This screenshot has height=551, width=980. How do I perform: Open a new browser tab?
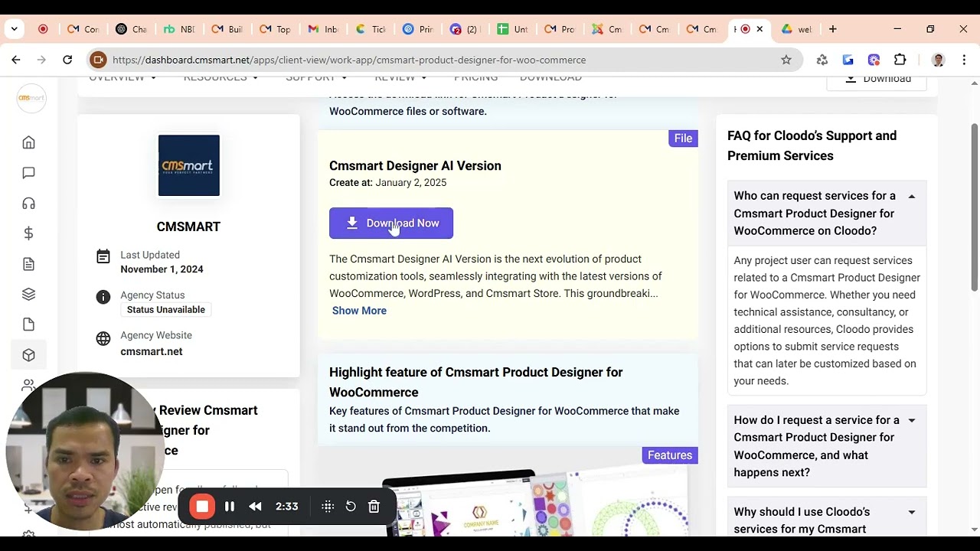tap(832, 29)
